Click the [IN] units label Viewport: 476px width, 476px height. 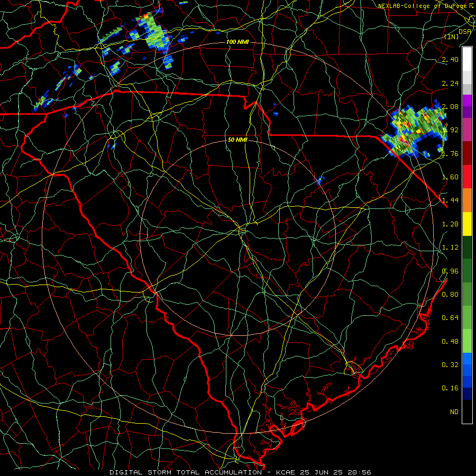(x=452, y=36)
